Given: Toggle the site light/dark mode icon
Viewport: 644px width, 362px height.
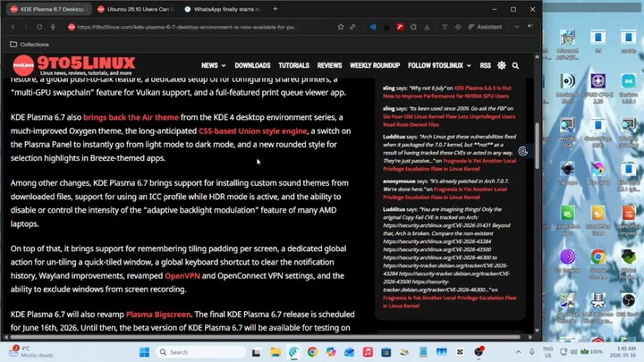Looking at the screenshot, I should coord(502,65).
